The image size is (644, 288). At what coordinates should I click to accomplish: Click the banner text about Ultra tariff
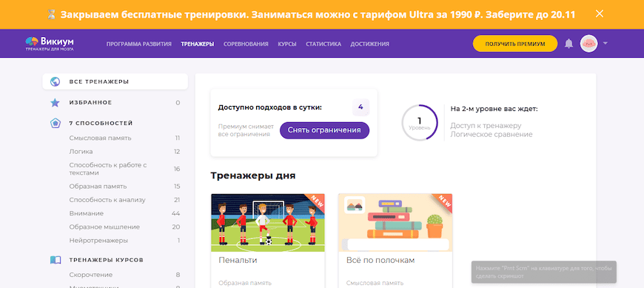318,15
